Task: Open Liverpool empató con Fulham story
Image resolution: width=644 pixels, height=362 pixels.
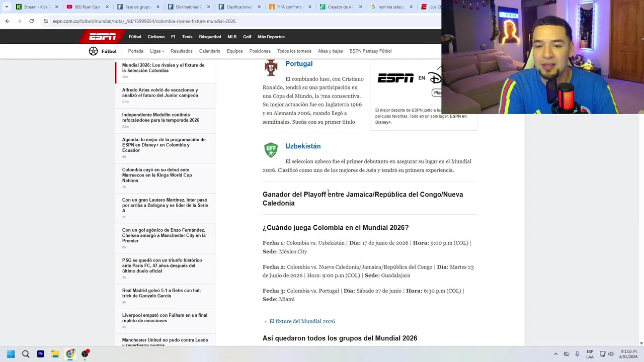Action: pyautogui.click(x=165, y=318)
